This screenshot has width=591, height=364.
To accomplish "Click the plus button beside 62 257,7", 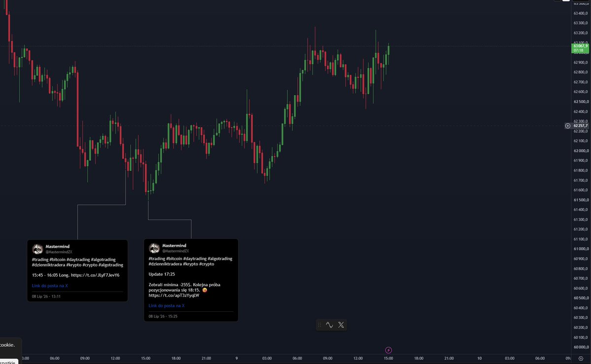I will pyautogui.click(x=568, y=126).
